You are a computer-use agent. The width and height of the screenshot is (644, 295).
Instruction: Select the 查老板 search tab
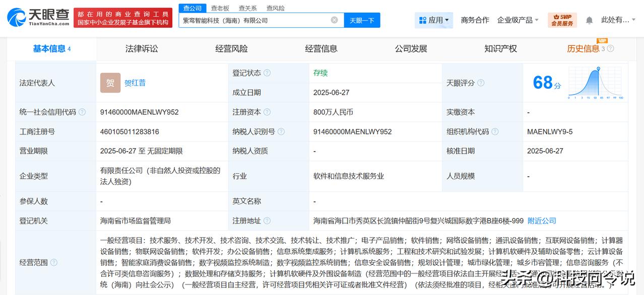click(220, 8)
